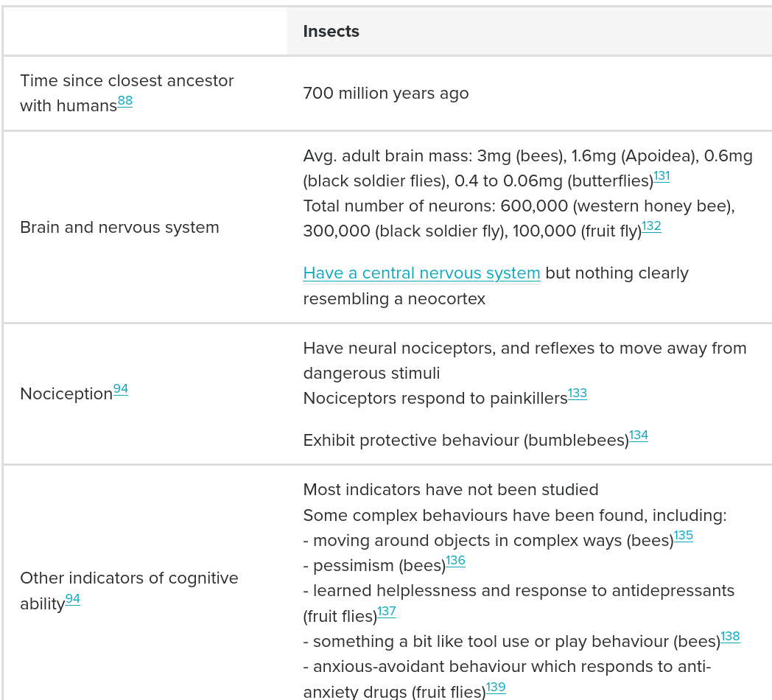
Task: Open footnote 136 next to pessimism (bees)
Action: [x=456, y=561]
